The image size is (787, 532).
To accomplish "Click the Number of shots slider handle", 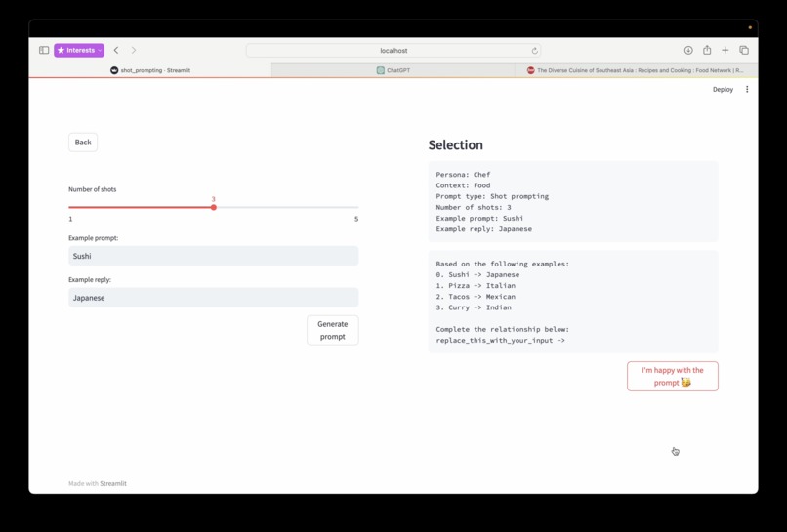I will [213, 207].
